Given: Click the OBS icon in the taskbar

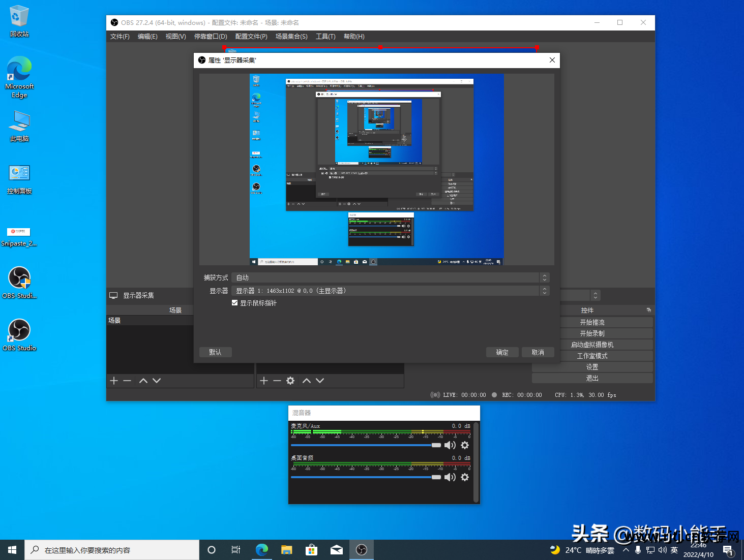Looking at the screenshot, I should (362, 550).
